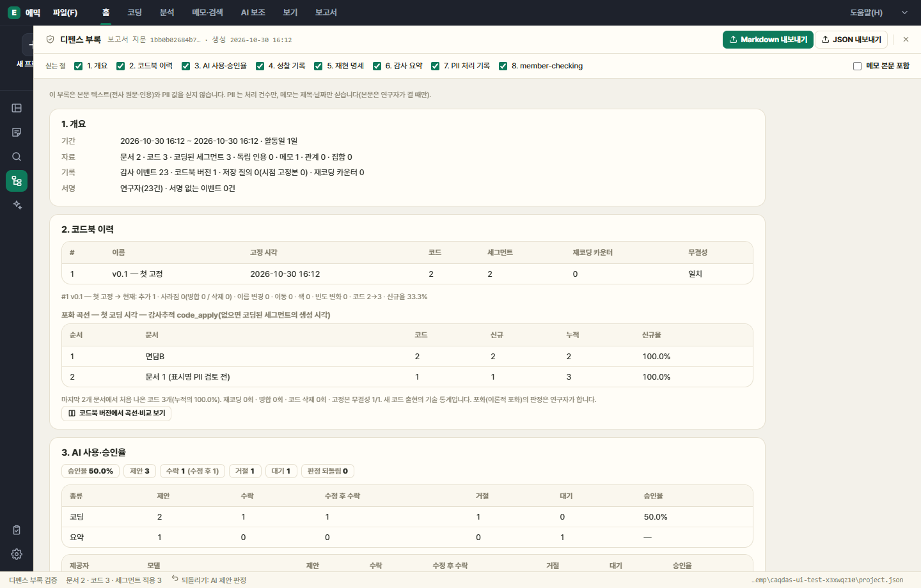Select the green code tree sidebar icon
The height and width of the screenshot is (588, 921).
click(x=17, y=181)
